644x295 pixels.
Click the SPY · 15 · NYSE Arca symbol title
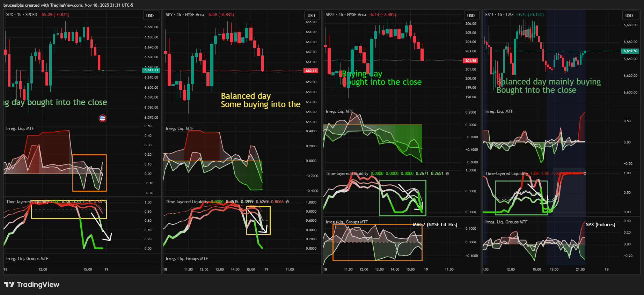(185, 15)
